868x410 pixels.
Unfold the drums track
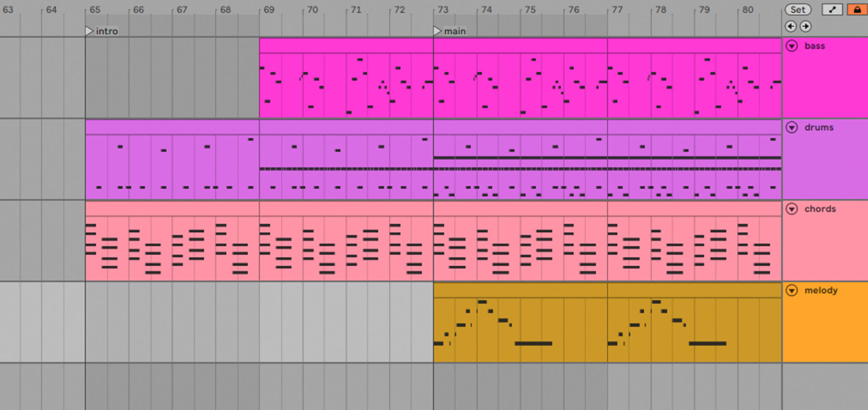click(792, 127)
